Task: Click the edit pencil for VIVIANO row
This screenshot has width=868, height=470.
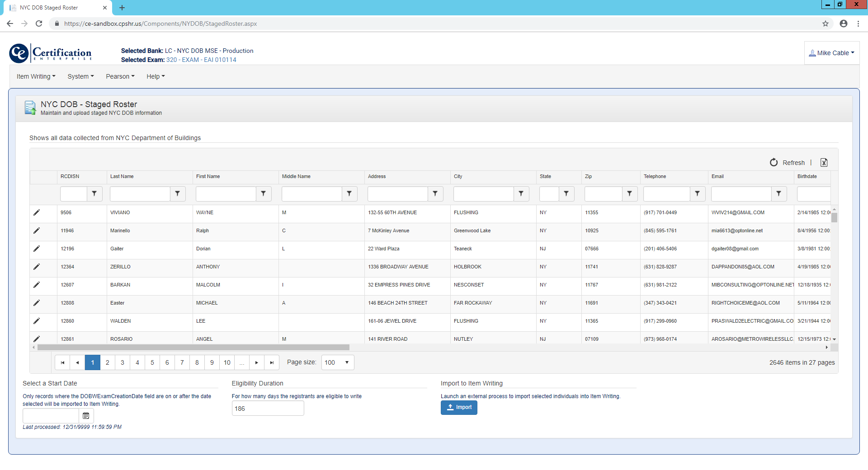Action: pos(37,212)
